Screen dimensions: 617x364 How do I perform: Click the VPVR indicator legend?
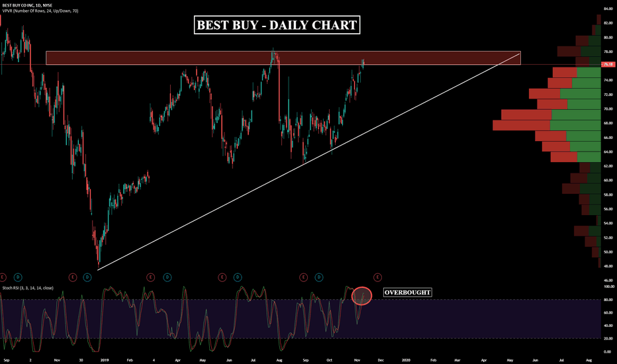(40, 11)
